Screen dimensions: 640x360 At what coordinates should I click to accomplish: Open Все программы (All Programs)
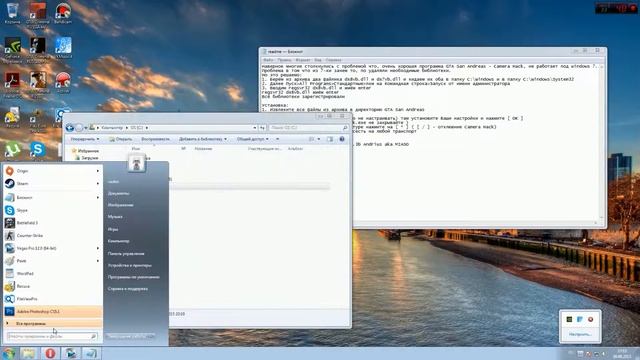[x=53, y=324]
